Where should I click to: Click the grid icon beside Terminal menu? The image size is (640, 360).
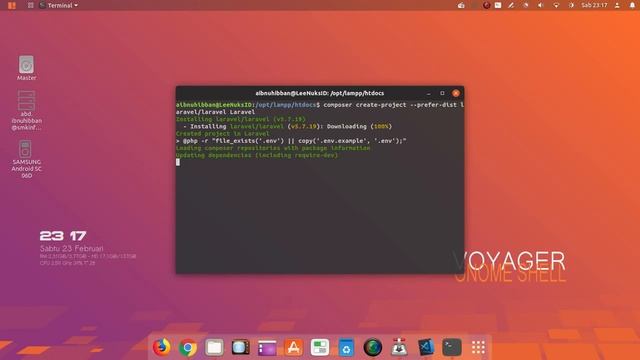point(31,5)
